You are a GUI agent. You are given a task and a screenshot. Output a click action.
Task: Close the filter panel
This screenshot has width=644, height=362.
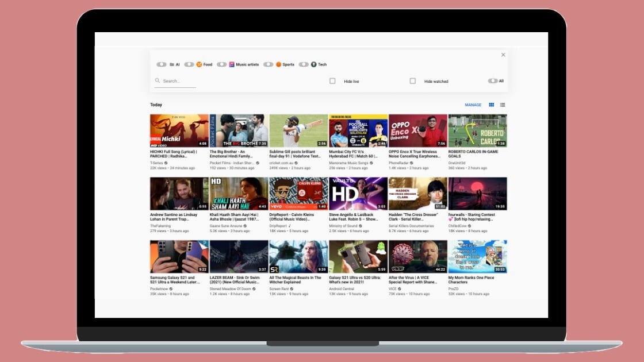point(503,55)
